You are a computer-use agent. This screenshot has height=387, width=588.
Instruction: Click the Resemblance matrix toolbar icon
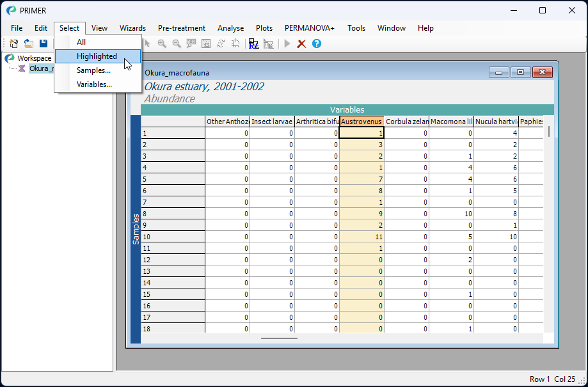(253, 44)
